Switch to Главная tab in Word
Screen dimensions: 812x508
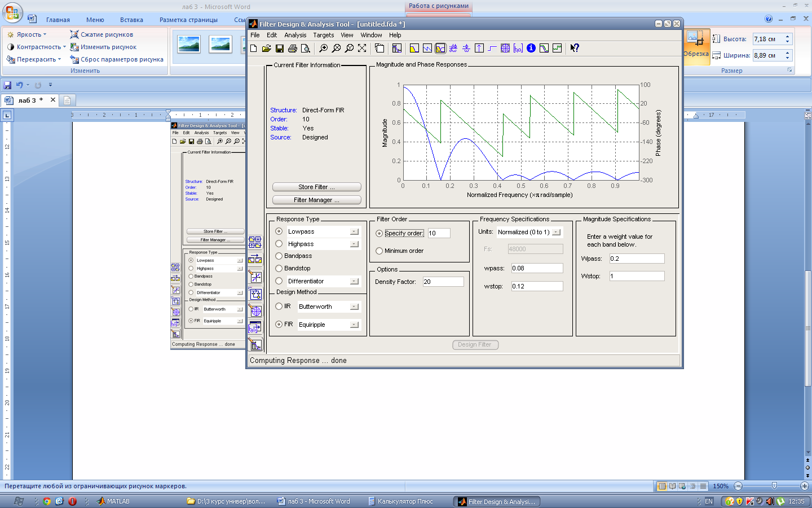pyautogui.click(x=58, y=20)
